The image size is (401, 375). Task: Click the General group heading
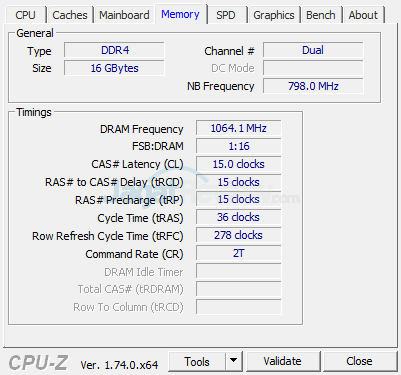point(35,33)
